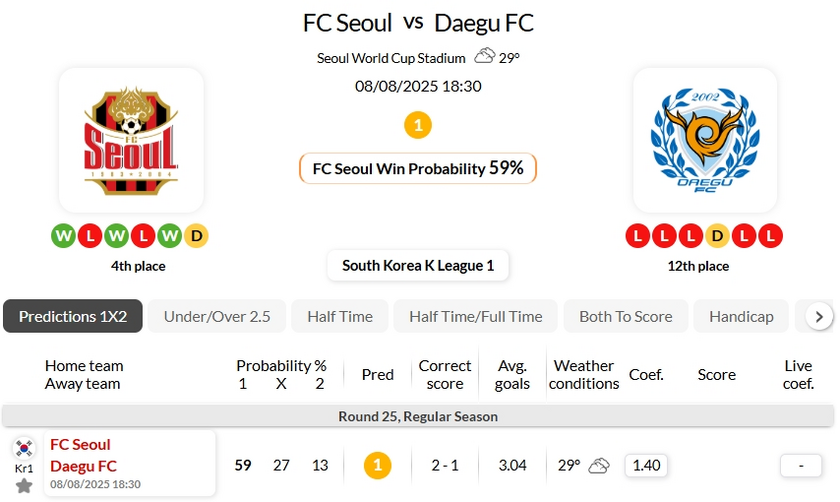Open the Handicap tab
840x502 pixels.
point(741,316)
